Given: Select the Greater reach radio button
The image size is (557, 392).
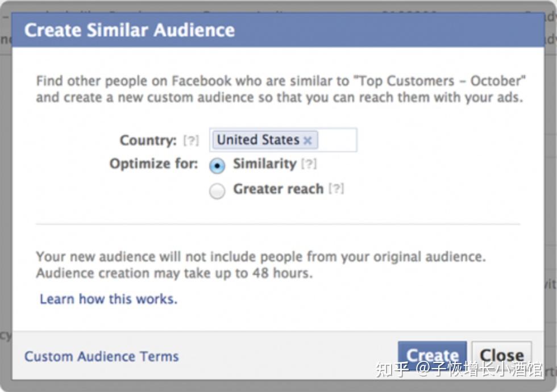Looking at the screenshot, I should pyautogui.click(x=217, y=191).
